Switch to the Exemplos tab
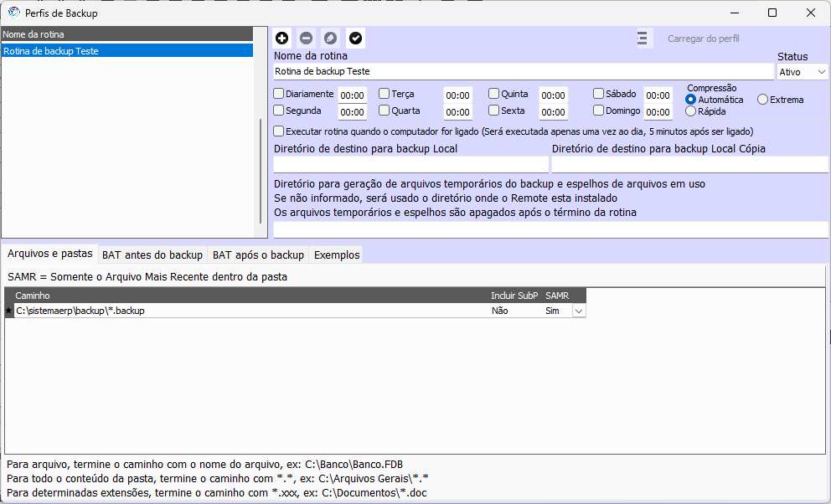This screenshot has width=831, height=504. (337, 255)
